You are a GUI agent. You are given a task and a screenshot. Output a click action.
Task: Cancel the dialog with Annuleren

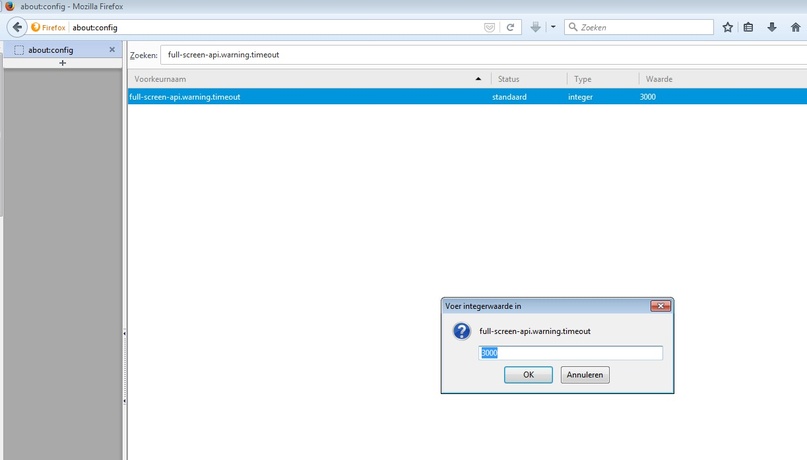pos(585,375)
